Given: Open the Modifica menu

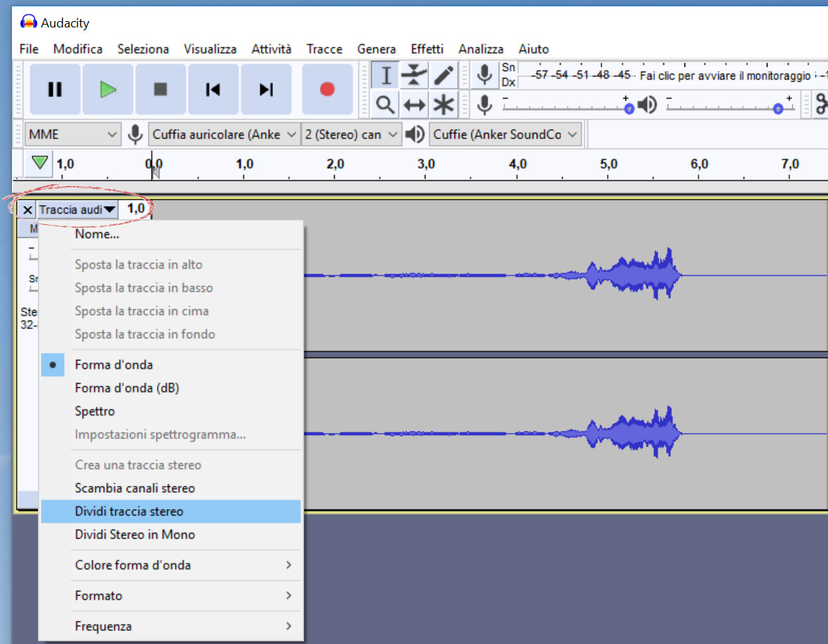Looking at the screenshot, I should click(x=77, y=49).
